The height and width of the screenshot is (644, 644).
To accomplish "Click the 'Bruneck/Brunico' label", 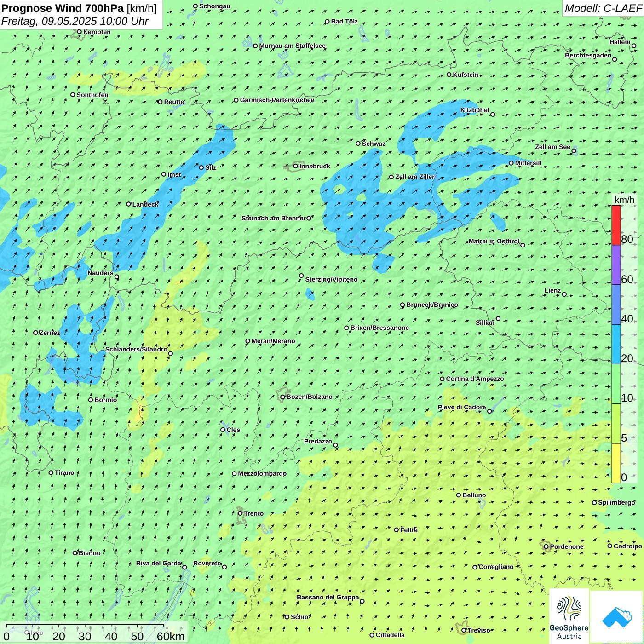I will point(432,305).
